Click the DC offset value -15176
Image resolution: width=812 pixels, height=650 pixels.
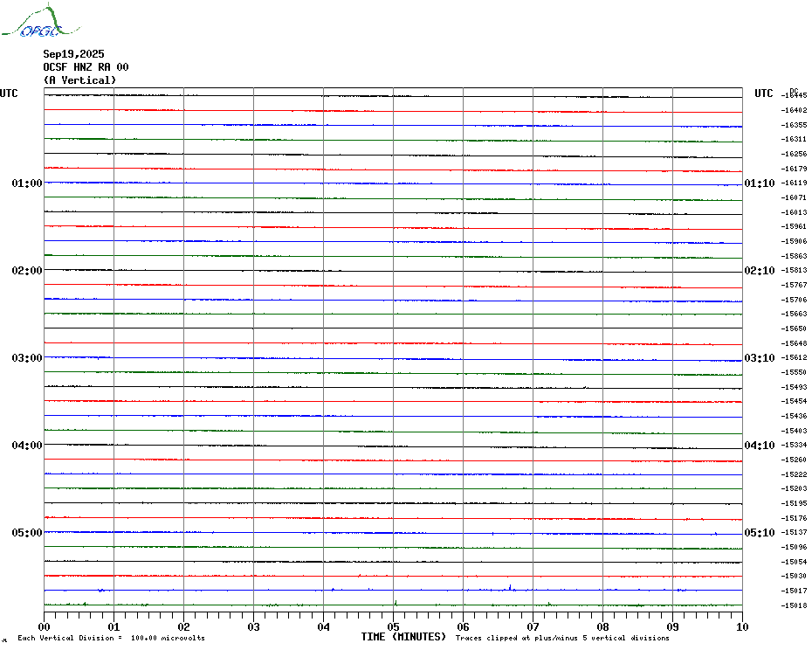pyautogui.click(x=794, y=518)
